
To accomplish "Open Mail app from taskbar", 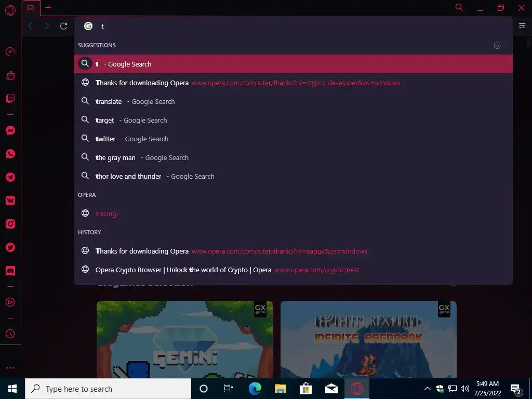I will (x=331, y=389).
